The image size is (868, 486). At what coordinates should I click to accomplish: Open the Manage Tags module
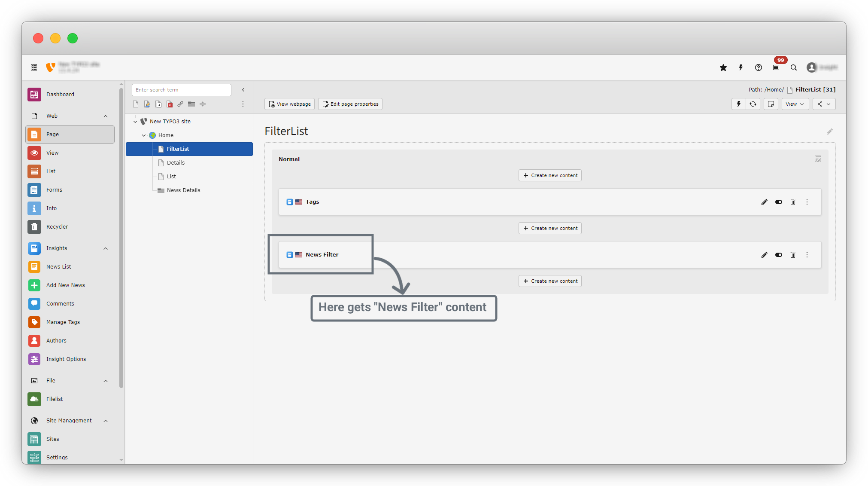pos(63,322)
